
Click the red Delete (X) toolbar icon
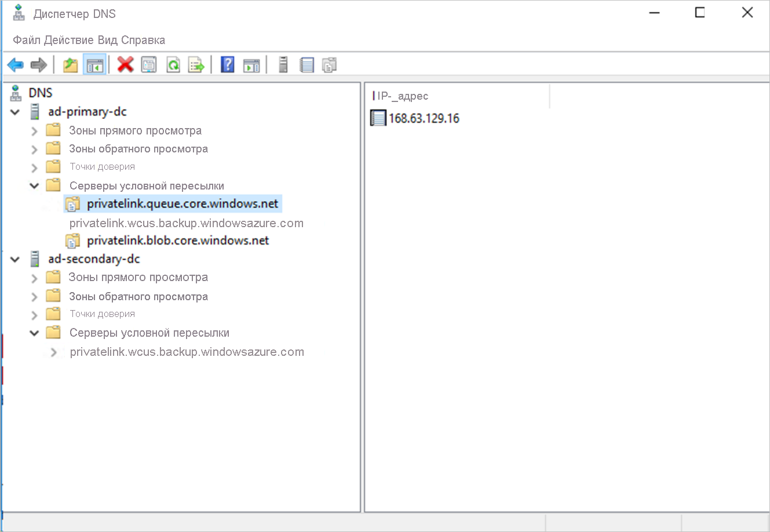(x=125, y=64)
